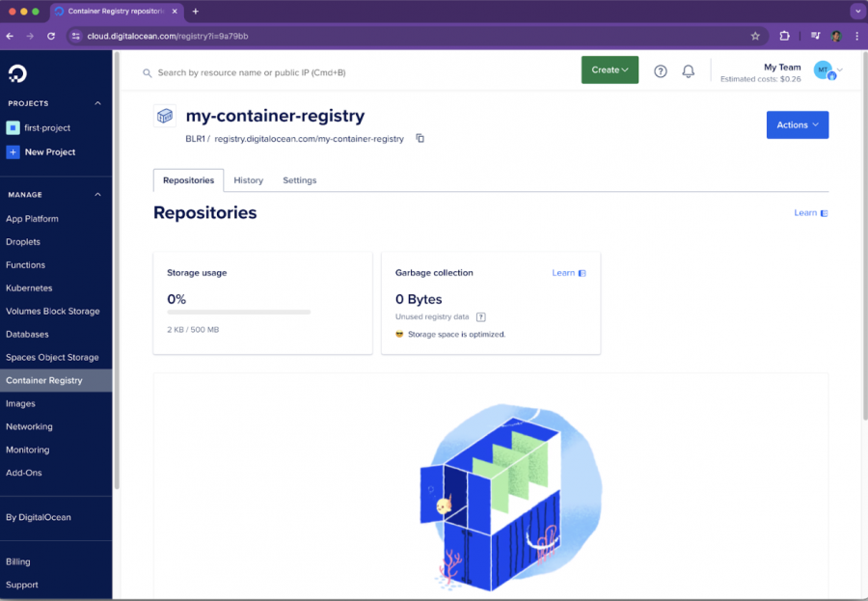The width and height of the screenshot is (868, 601).
Task: Copy the registry URL with copy icon
Action: click(x=420, y=139)
